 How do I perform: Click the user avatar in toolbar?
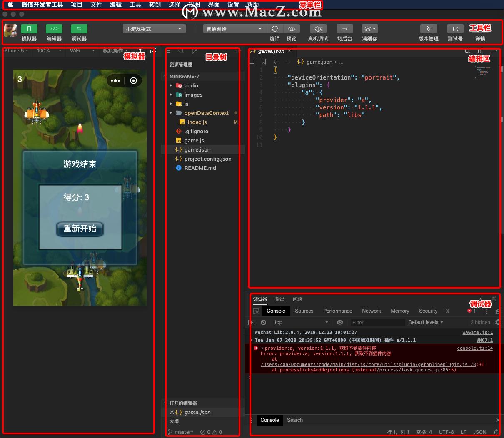pos(10,30)
